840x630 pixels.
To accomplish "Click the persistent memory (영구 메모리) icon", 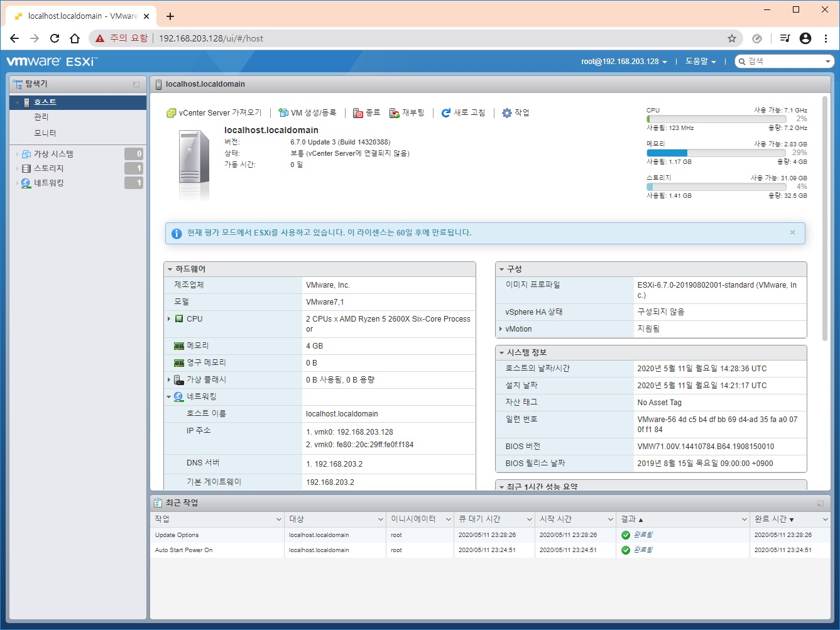I will coord(179,363).
